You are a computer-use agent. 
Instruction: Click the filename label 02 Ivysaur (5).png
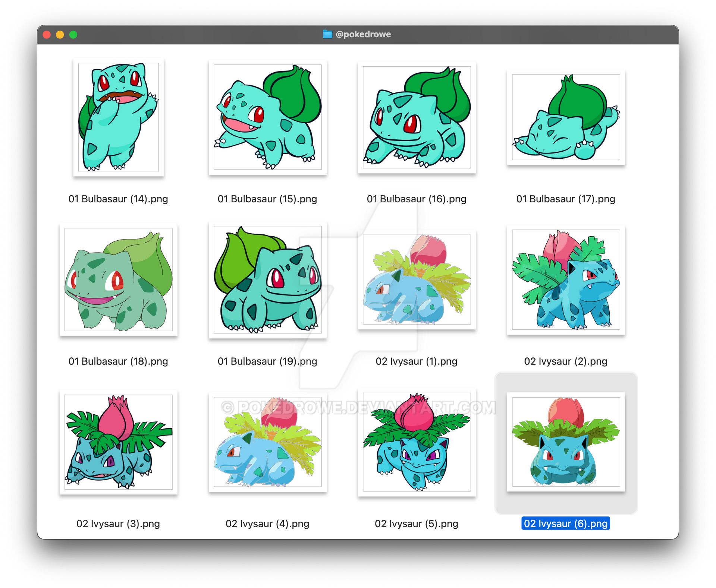pos(417,524)
